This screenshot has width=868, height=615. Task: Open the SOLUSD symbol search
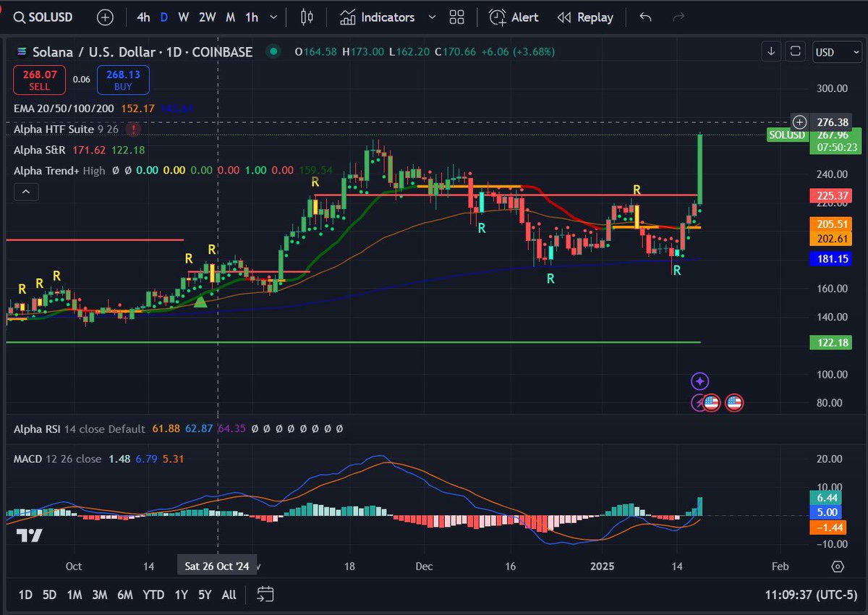coord(43,17)
